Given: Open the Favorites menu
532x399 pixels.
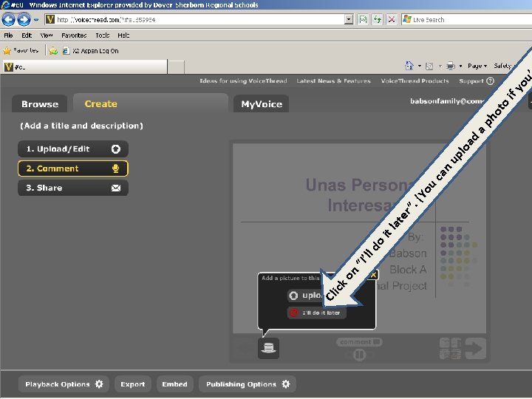Looking at the screenshot, I should (x=74, y=35).
